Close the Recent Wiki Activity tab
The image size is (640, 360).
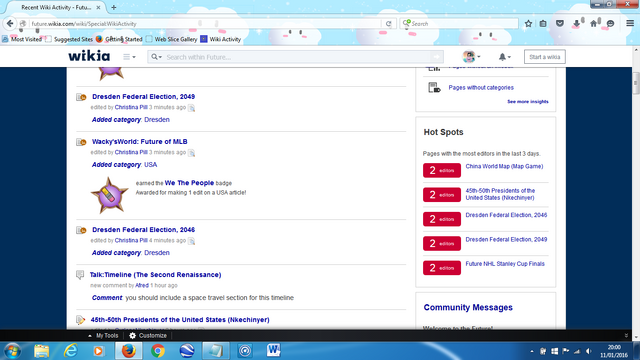tap(98, 7)
